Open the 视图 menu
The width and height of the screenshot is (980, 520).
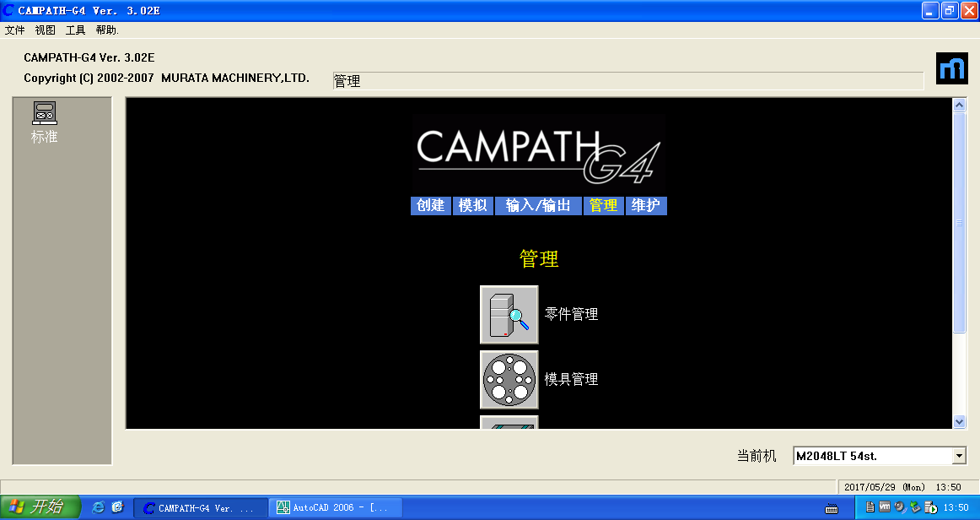click(45, 30)
